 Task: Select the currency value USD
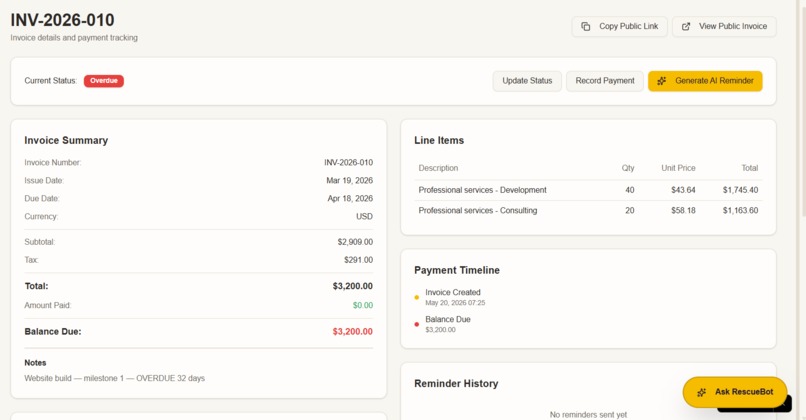364,216
